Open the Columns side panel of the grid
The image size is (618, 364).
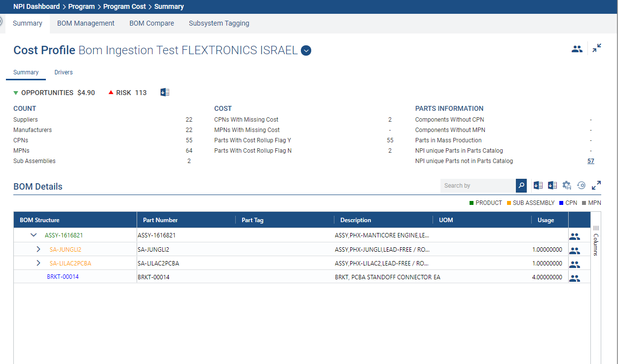[x=596, y=241]
